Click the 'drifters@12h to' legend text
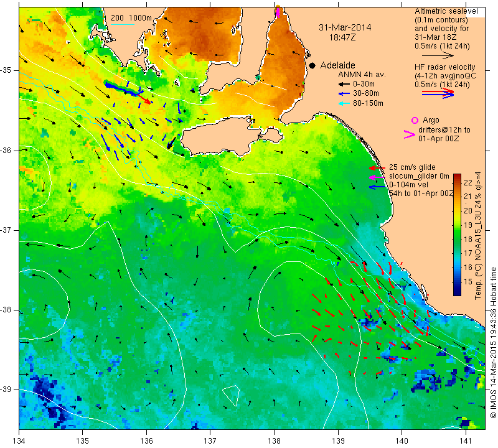This screenshot has height=448, width=498. pos(444,130)
